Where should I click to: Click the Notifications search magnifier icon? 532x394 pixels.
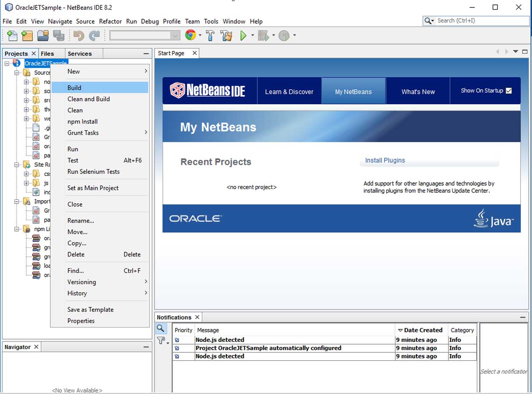point(161,328)
